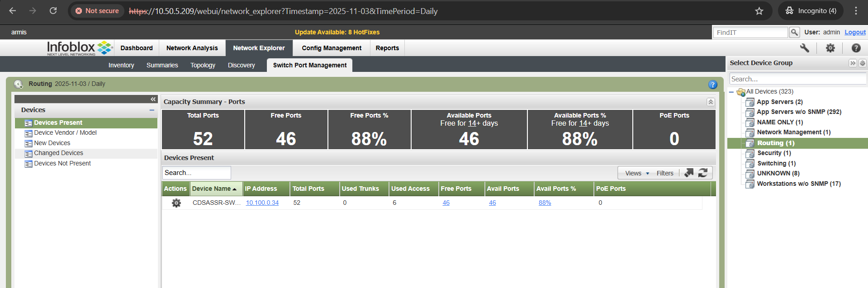Open the Tools wrench icon

coord(804,48)
